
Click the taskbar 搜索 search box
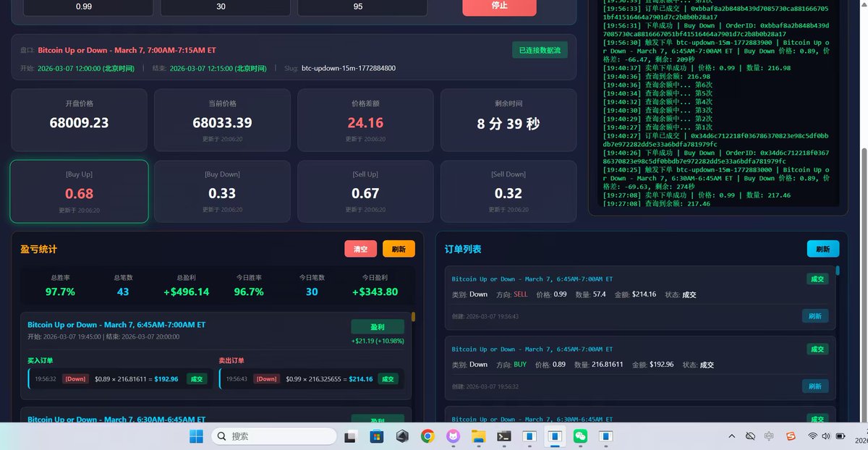point(273,436)
